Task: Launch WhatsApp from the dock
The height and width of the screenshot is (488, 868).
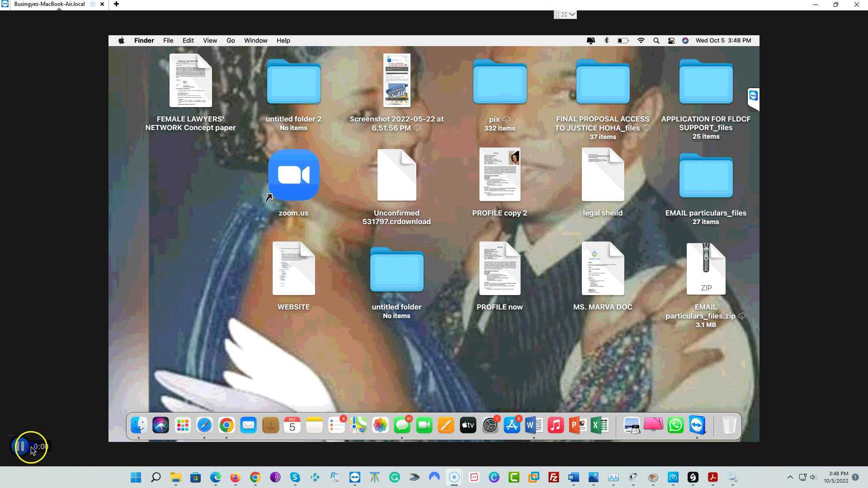Action: pyautogui.click(x=675, y=425)
